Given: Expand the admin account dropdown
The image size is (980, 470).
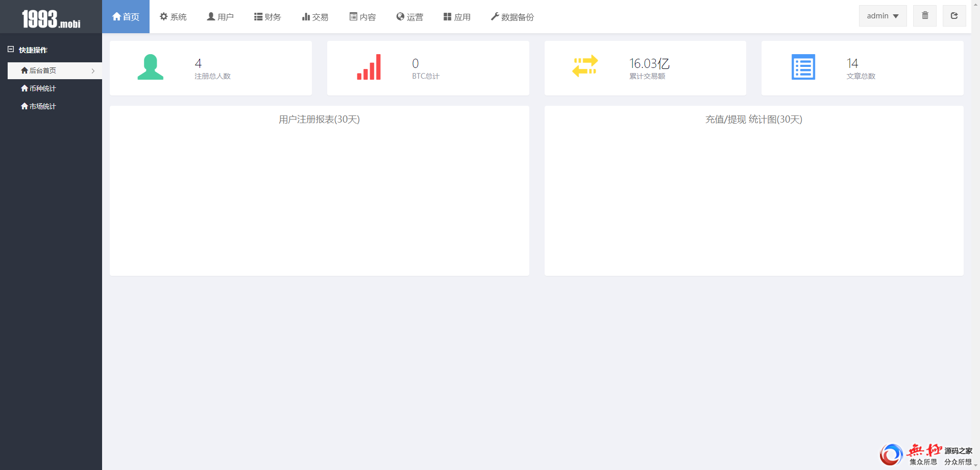Looking at the screenshot, I should point(883,16).
